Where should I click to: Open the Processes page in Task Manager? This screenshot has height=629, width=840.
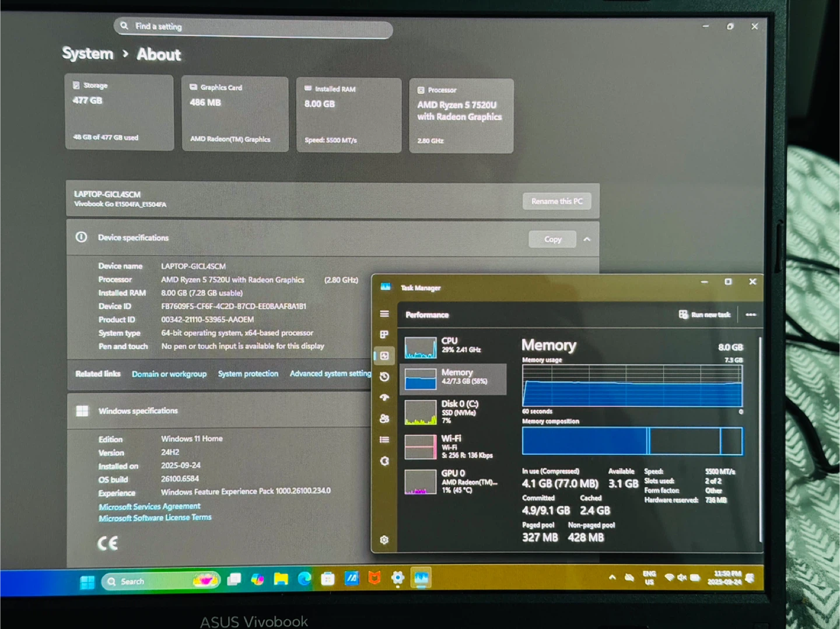pos(384,335)
